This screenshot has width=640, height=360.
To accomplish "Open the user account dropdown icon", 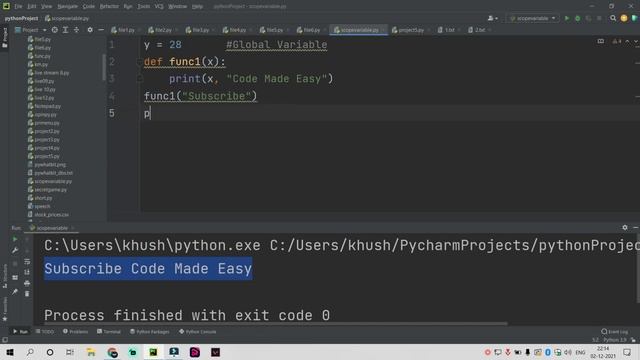I will pos(492,18).
